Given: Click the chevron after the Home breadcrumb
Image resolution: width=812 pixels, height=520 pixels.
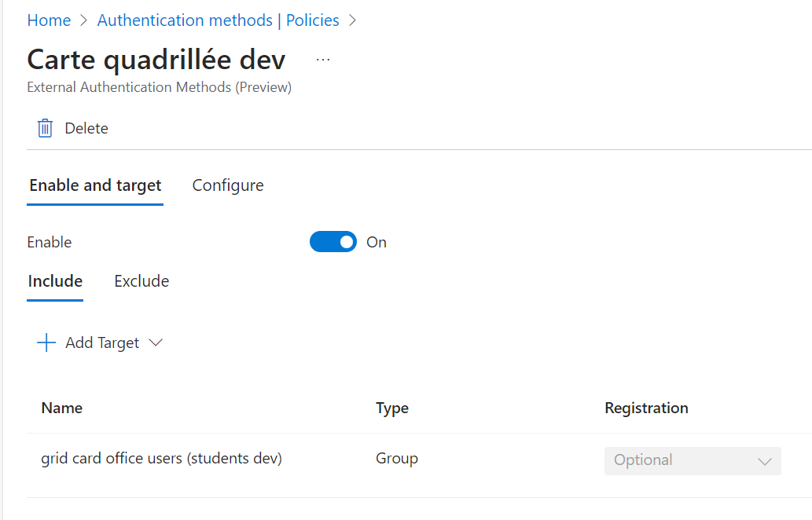Looking at the screenshot, I should pyautogui.click(x=81, y=20).
